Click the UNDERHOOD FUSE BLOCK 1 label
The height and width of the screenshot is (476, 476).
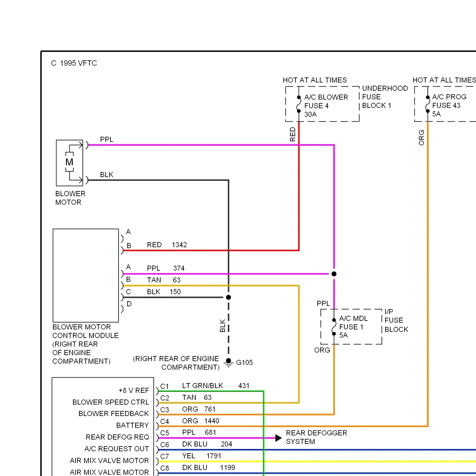pyautogui.click(x=385, y=97)
